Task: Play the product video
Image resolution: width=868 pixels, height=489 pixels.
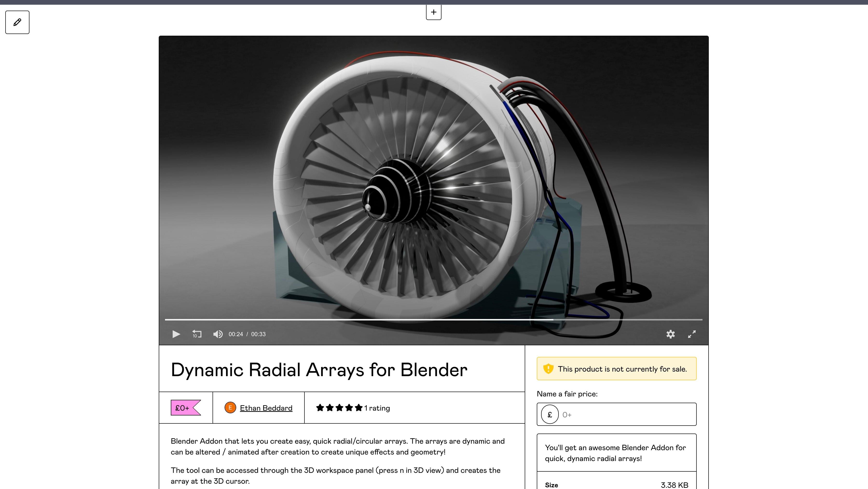Action: tap(176, 334)
